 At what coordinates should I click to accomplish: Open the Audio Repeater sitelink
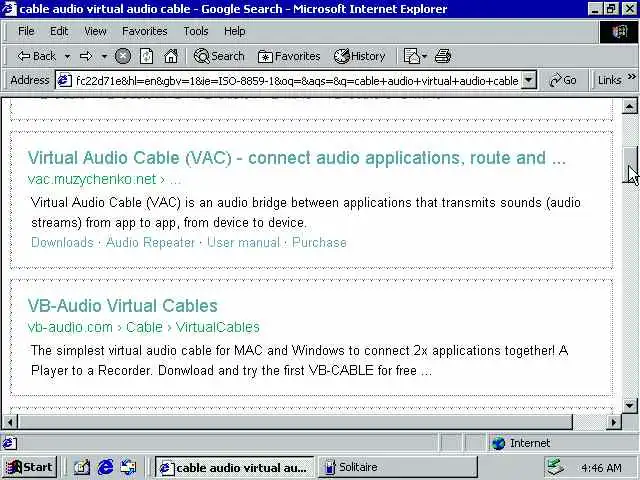point(150,242)
